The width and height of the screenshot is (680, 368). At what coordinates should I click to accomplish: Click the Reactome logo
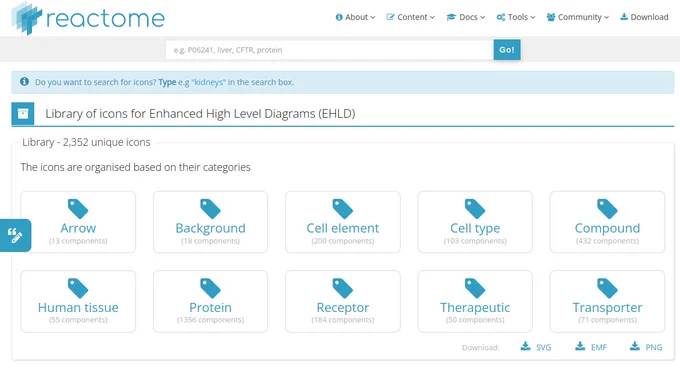pyautogui.click(x=88, y=18)
